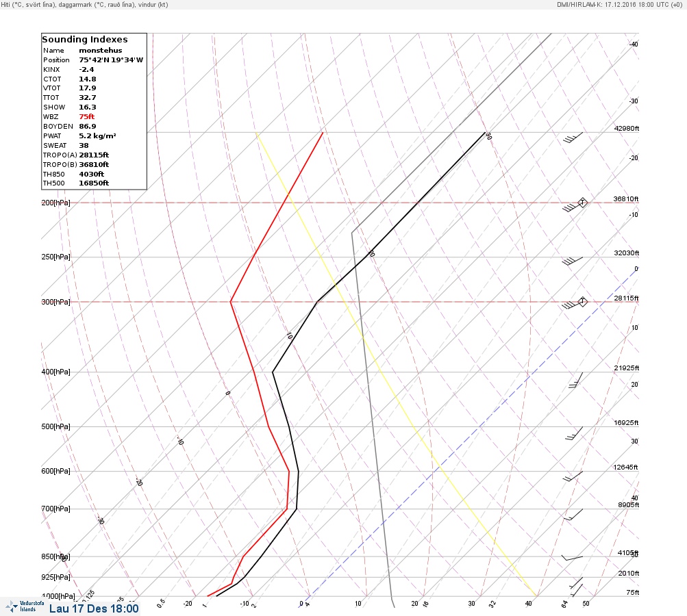Click the SHOW value 16.3

point(87,107)
